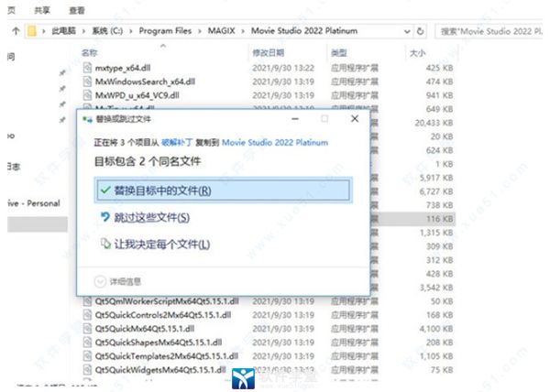
Task: Choose 让我决定每个文件(L) option
Action: (x=161, y=245)
